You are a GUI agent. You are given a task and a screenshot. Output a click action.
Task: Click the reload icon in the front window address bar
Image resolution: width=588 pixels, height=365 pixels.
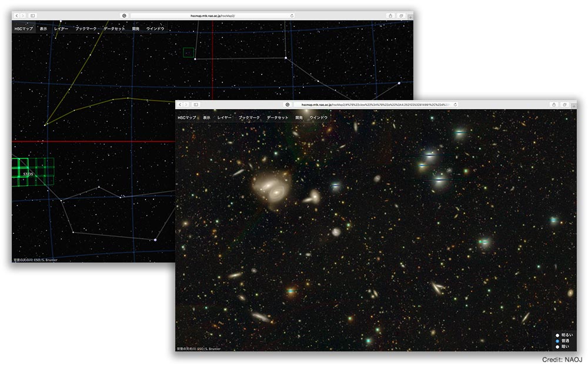click(455, 104)
